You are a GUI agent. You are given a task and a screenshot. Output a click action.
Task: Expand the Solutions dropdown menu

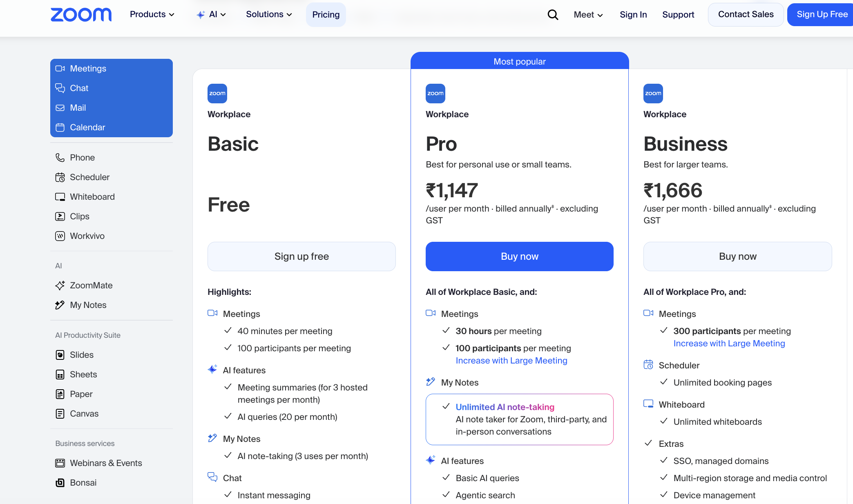click(x=269, y=14)
